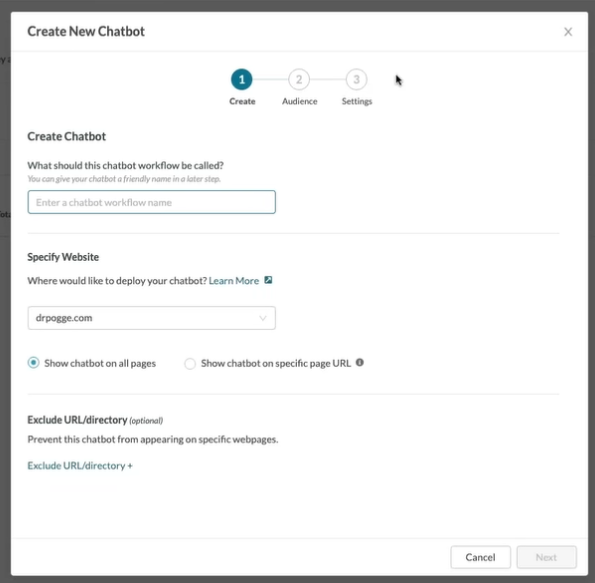This screenshot has height=583, width=595.
Task: Open the drpogge.com website dropdown
Action: point(151,318)
